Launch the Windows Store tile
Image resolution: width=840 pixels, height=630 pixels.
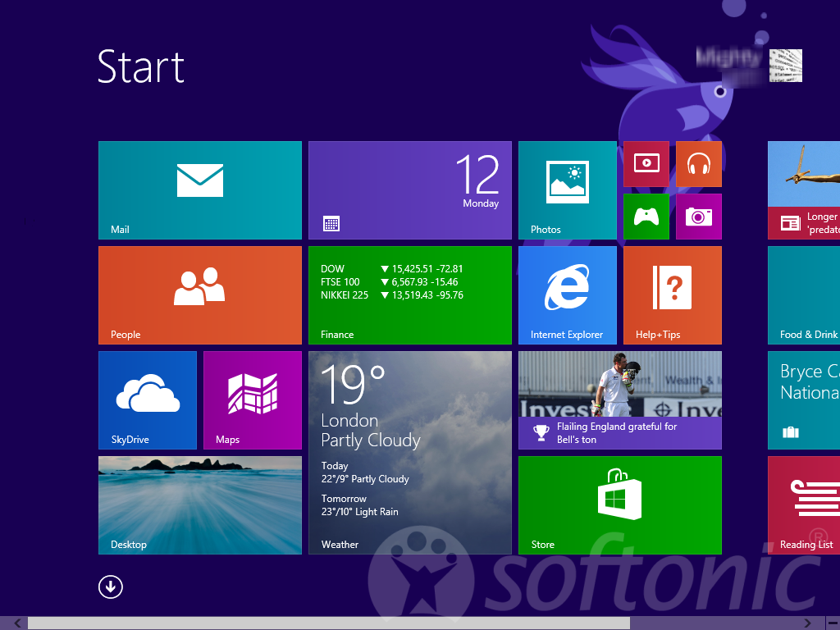[619, 504]
